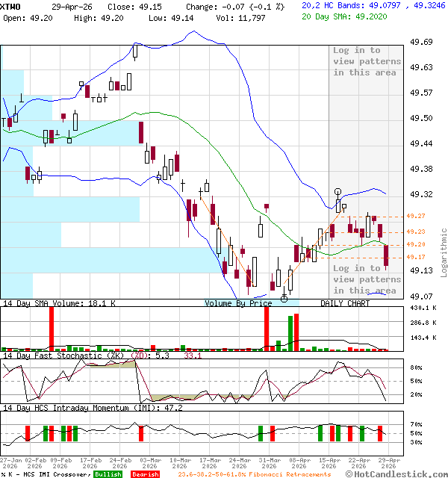The image size is (448, 478).
Task: Click the circled low marker near 49.07
Action: pyautogui.click(x=284, y=298)
